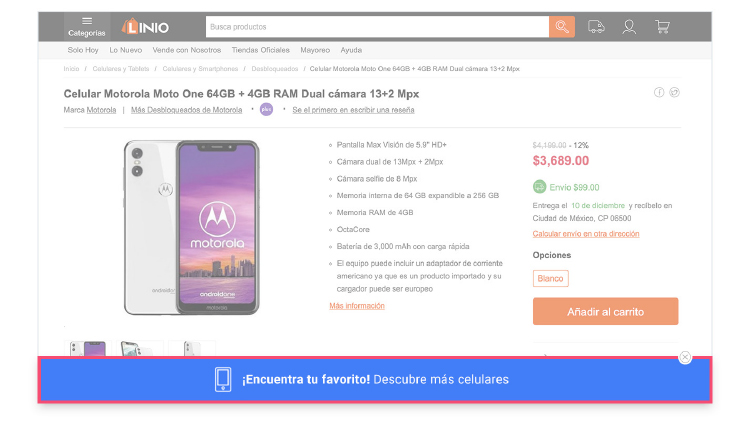The height and width of the screenshot is (425, 747).
Task: Open the Tiendas Oficiales menu item
Action: 260,50
